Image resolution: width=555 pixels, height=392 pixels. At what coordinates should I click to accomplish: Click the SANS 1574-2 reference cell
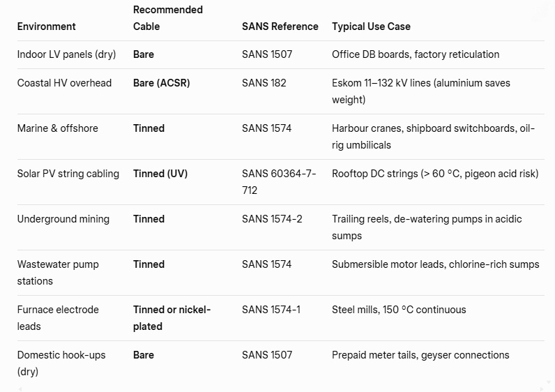point(272,219)
